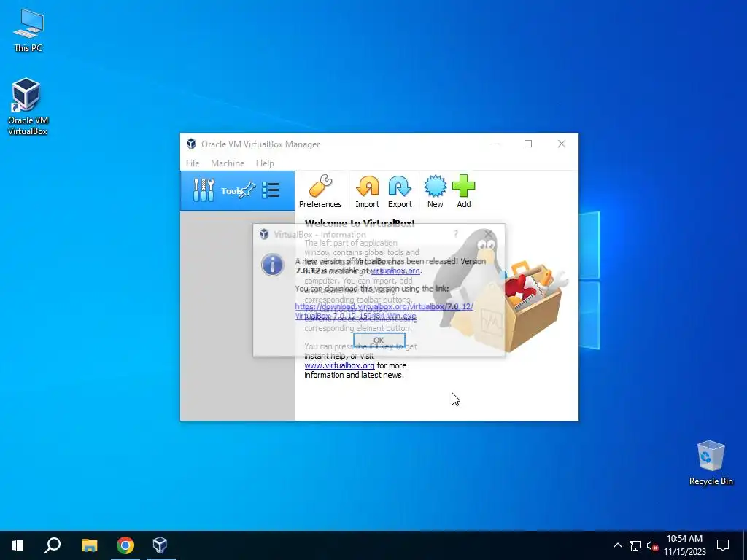
Task: Select the Recycle Bin desktop icon
Action: point(711,463)
